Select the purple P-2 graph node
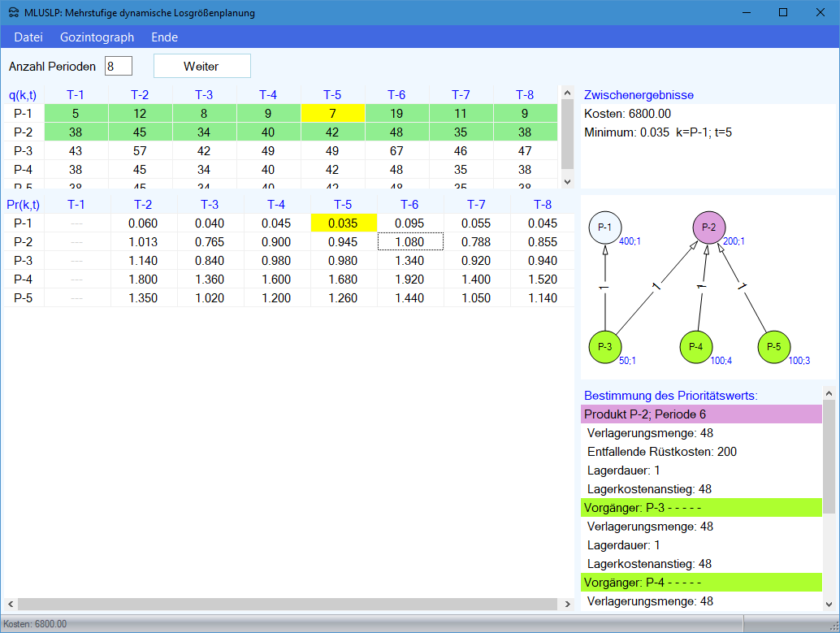840x633 pixels. tap(708, 228)
